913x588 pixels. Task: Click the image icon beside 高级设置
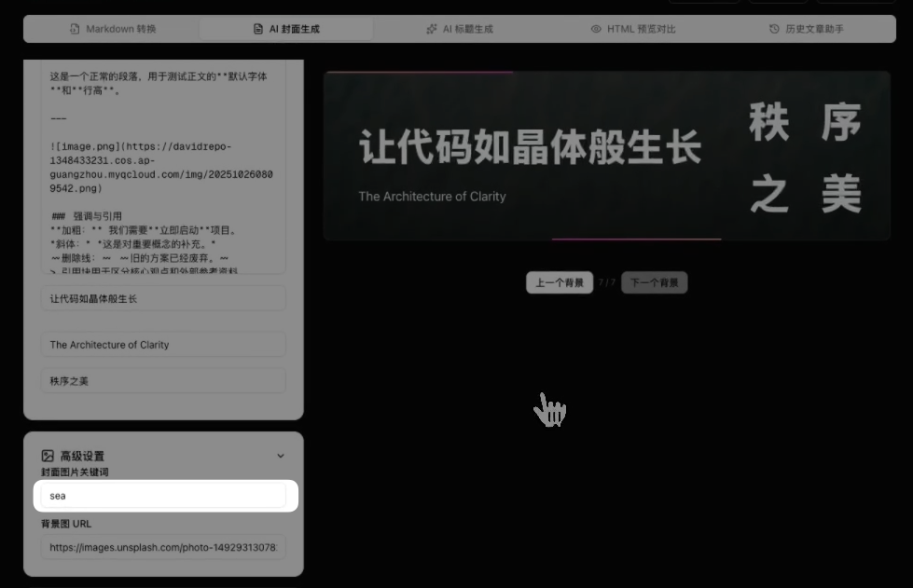tap(48, 456)
